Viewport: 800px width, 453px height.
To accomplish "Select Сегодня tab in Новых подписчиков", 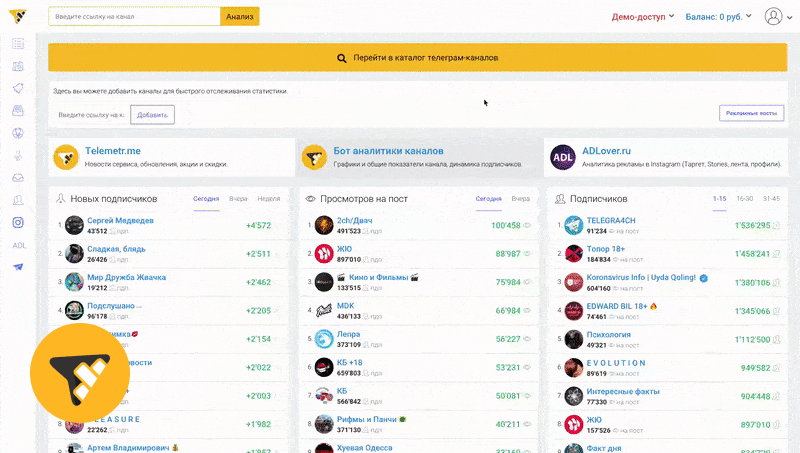I will 206,198.
